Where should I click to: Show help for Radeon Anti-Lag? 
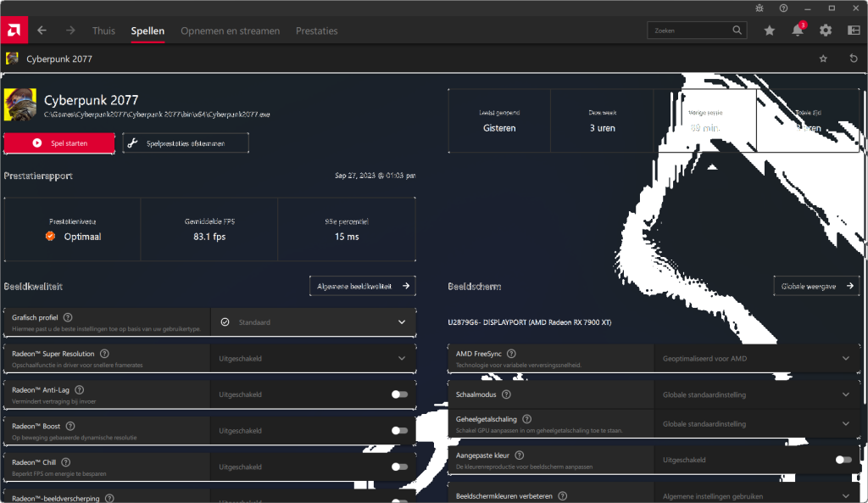pyautogui.click(x=79, y=390)
